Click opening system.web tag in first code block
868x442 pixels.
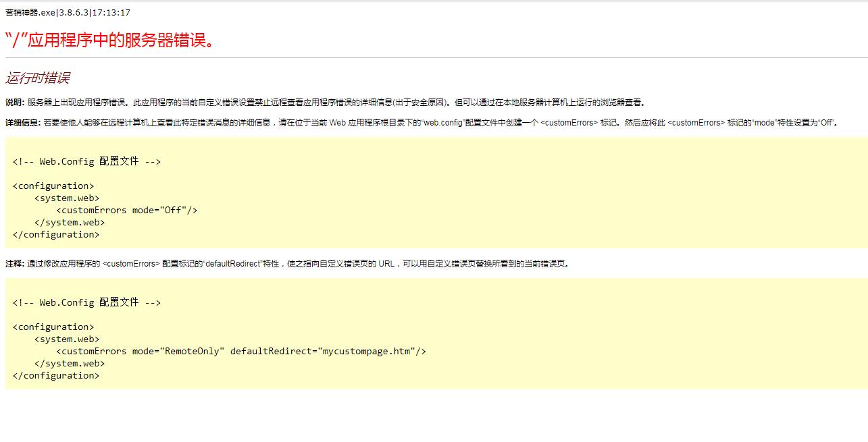67,198
